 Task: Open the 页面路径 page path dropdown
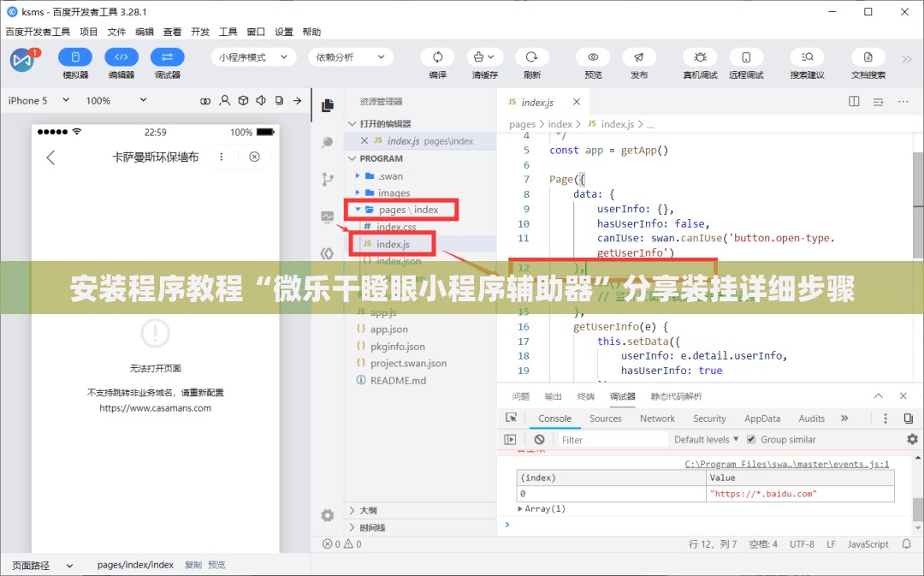[43, 565]
